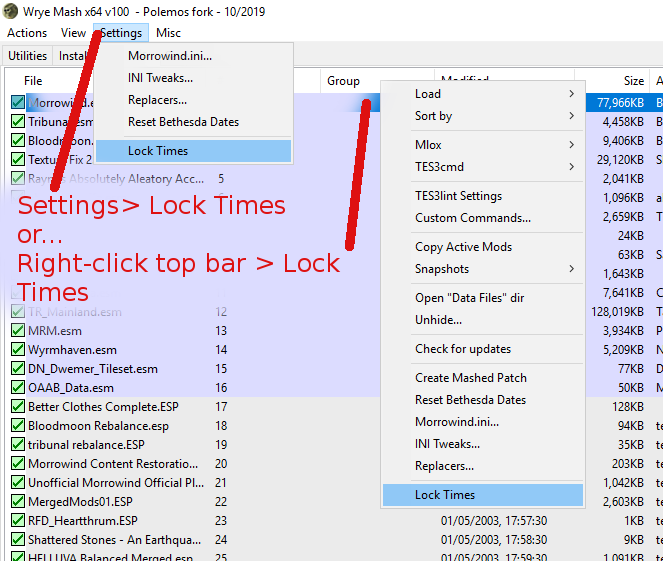Select Lock Times in the Settings dropdown

(194, 151)
